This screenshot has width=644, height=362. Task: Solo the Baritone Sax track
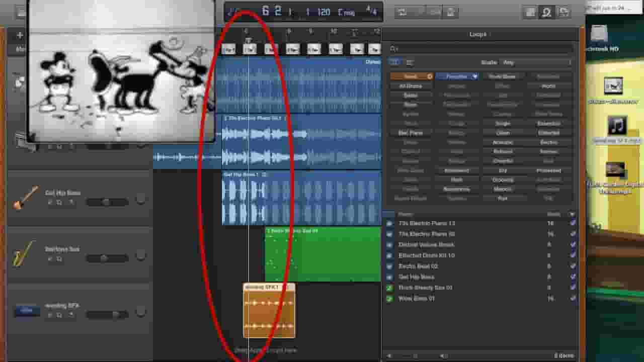(59, 259)
